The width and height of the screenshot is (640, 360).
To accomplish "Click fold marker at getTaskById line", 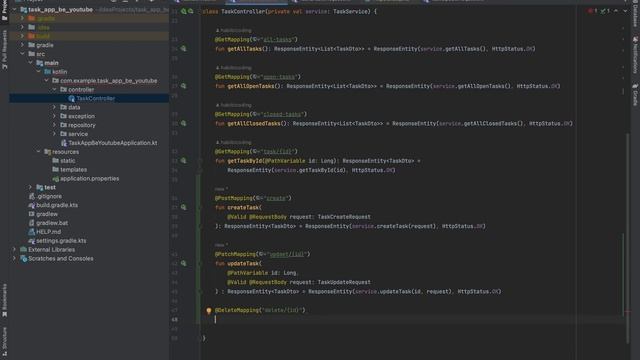I will (200, 161).
